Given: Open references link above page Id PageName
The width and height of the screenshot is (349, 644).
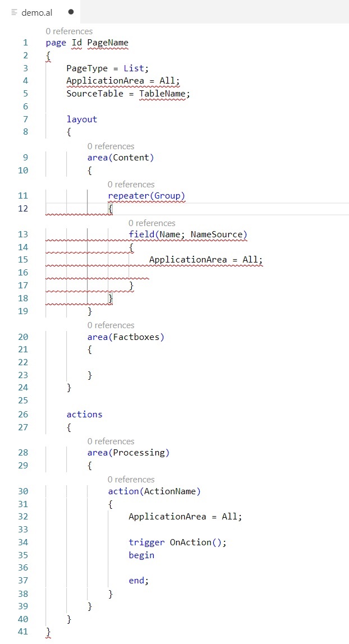Looking at the screenshot, I should pos(69,31).
